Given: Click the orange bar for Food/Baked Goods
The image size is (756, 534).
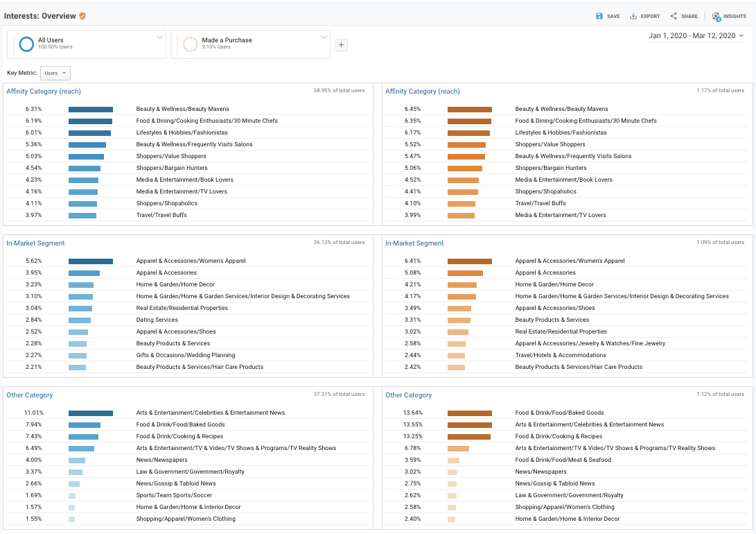Looking at the screenshot, I should pos(469,413).
